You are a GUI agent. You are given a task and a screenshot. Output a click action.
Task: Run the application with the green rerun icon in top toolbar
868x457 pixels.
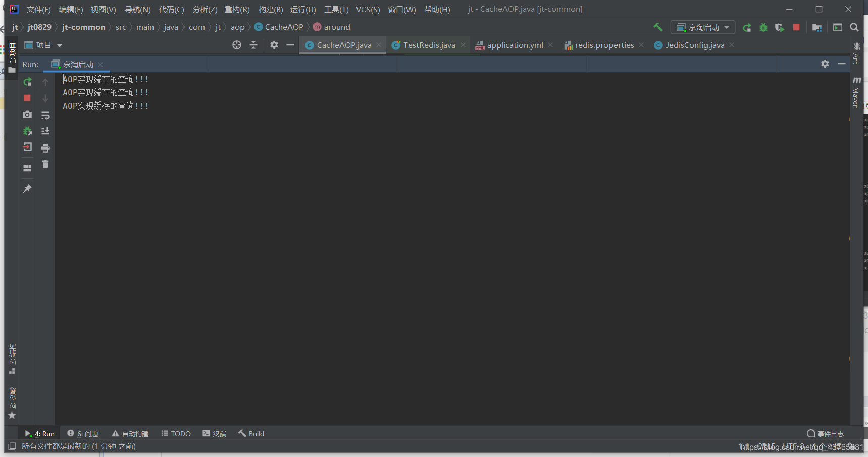point(747,27)
